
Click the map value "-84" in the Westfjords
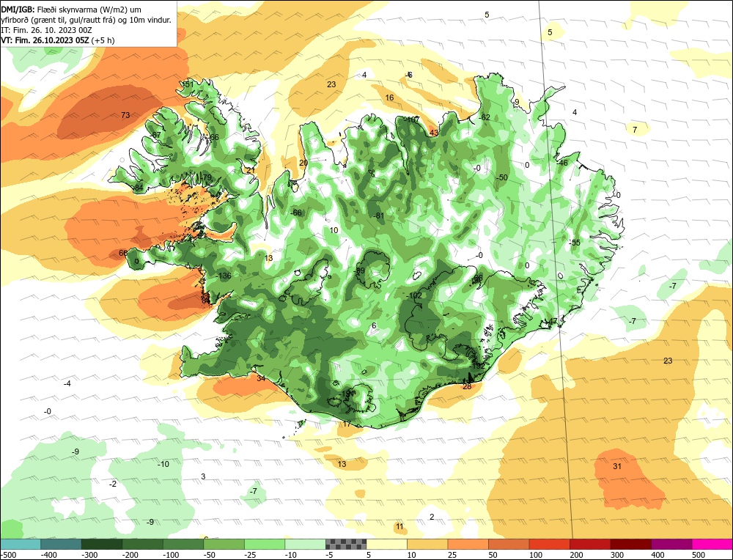click(137, 188)
